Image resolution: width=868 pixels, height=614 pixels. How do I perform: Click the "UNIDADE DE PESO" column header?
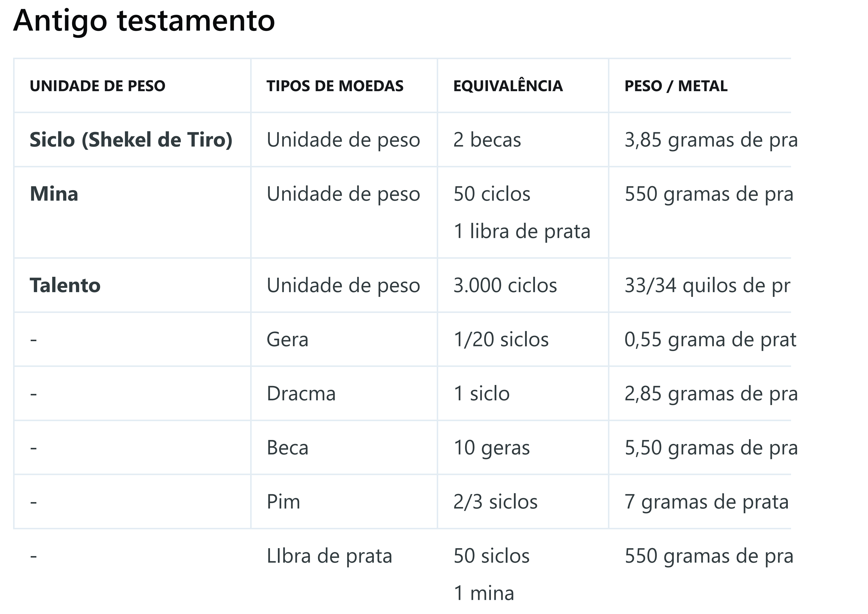[x=97, y=86]
